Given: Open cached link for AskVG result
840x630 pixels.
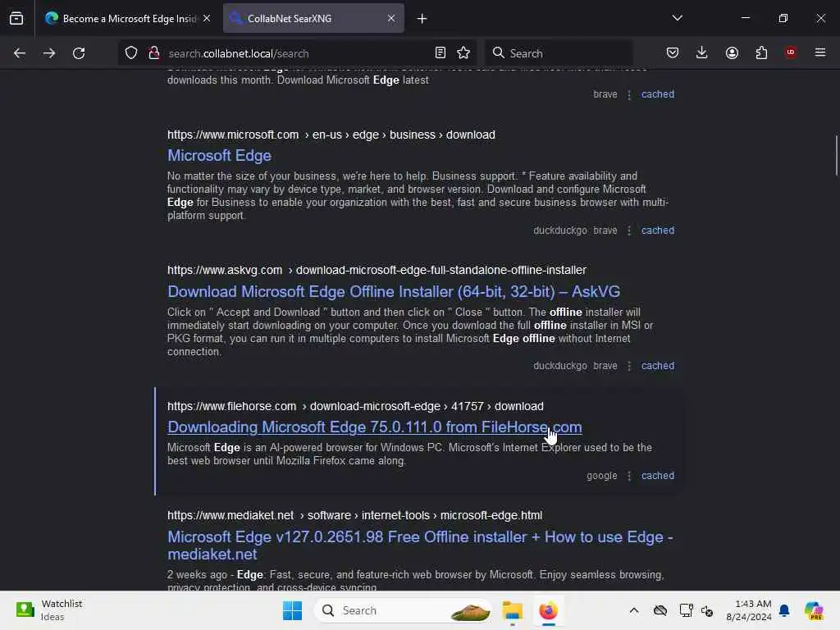Looking at the screenshot, I should pyautogui.click(x=658, y=366).
